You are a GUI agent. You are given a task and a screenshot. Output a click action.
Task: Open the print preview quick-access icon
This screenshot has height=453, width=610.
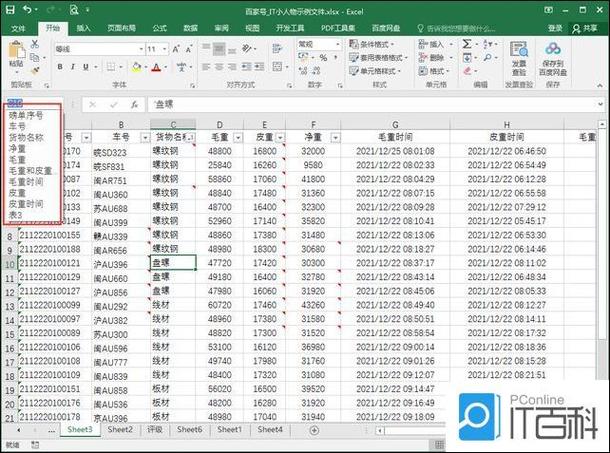click(74, 9)
